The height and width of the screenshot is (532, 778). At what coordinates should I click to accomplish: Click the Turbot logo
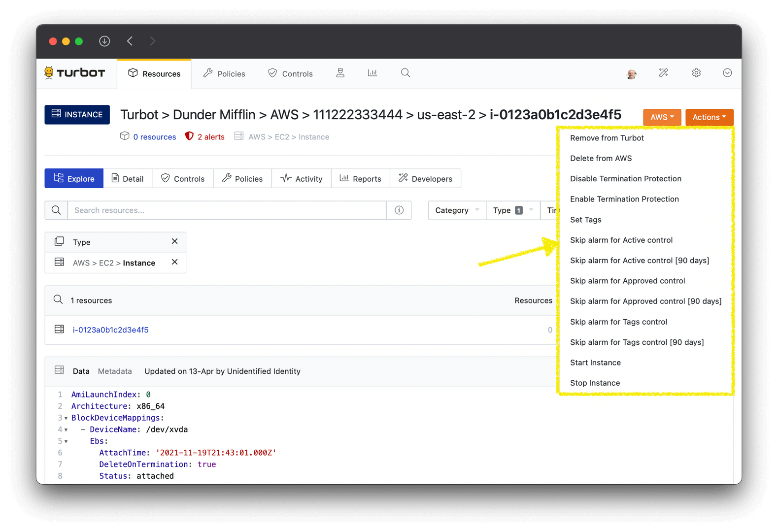click(75, 73)
